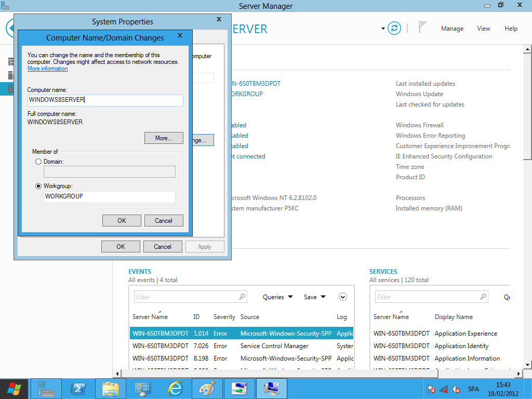Follow the More information link
The image size is (532, 399).
pyautogui.click(x=47, y=69)
